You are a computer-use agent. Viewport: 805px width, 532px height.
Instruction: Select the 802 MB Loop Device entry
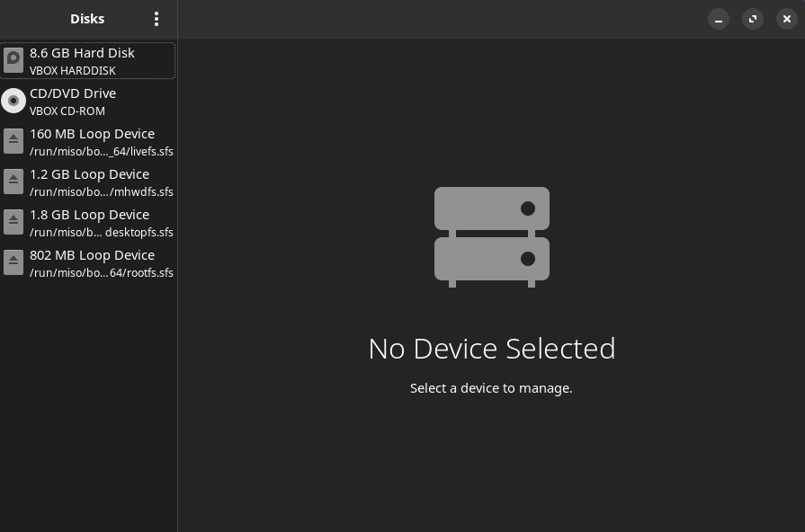[87, 262]
